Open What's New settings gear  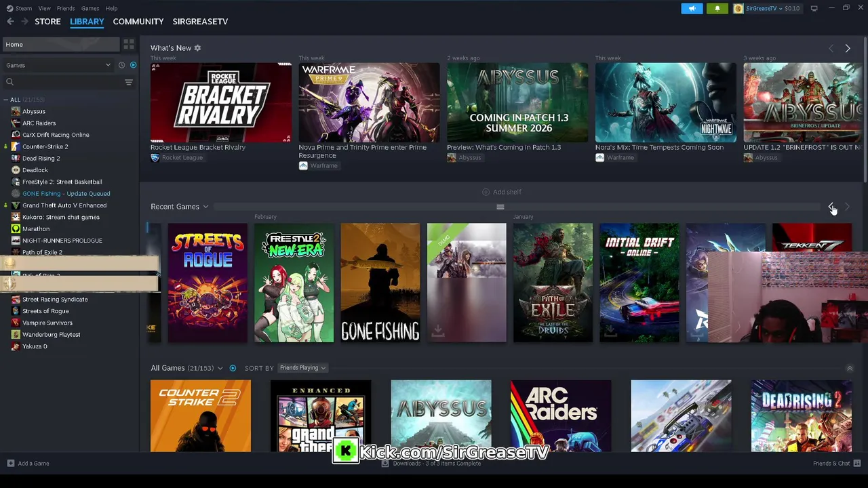[x=197, y=48]
